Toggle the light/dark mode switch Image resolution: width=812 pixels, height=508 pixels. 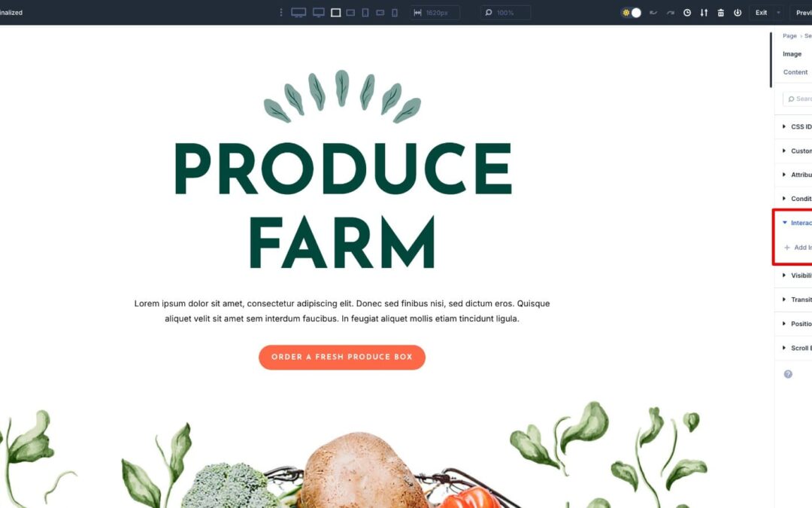pyautogui.click(x=632, y=13)
